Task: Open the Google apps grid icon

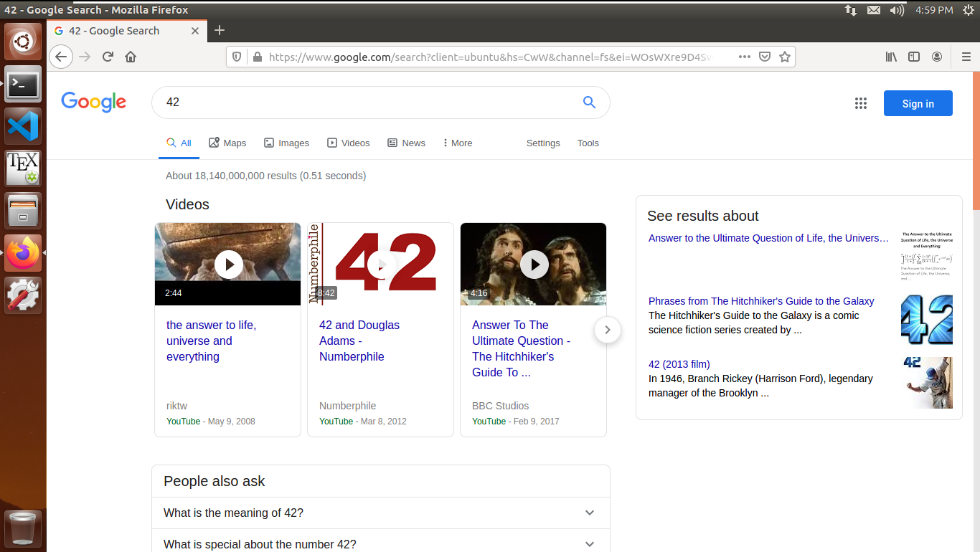Action: pyautogui.click(x=861, y=103)
